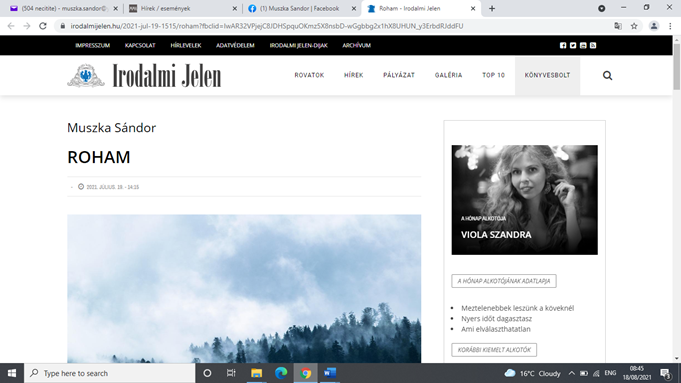Follow the Nyers időt dagasztasz link
681x383 pixels.
(x=496, y=318)
